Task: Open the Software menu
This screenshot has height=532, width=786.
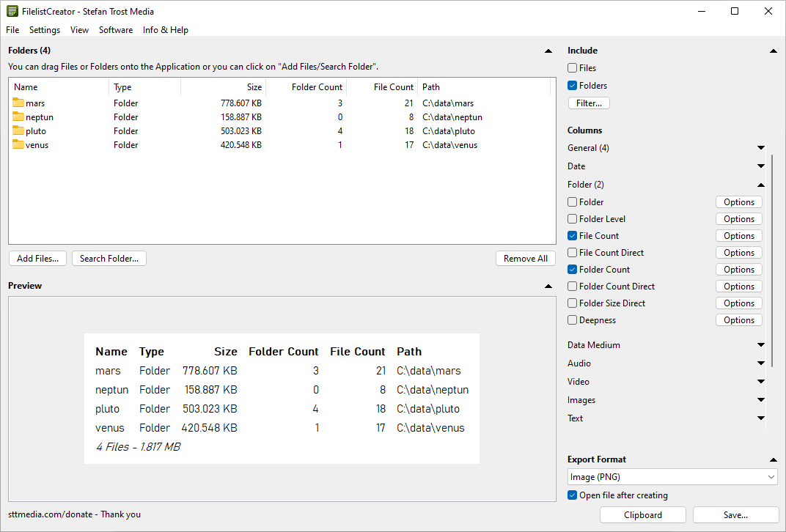Action: (x=115, y=30)
